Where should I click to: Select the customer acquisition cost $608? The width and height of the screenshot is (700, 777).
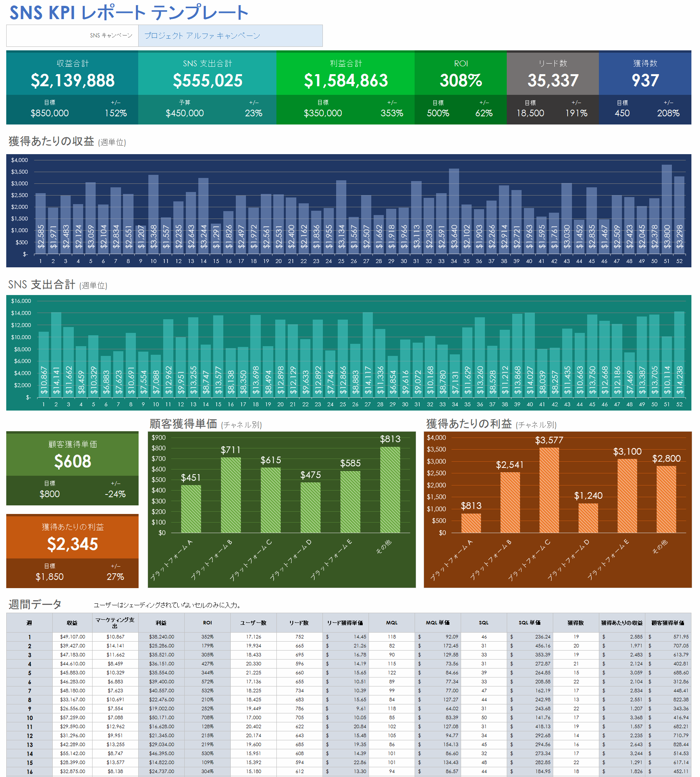(73, 461)
